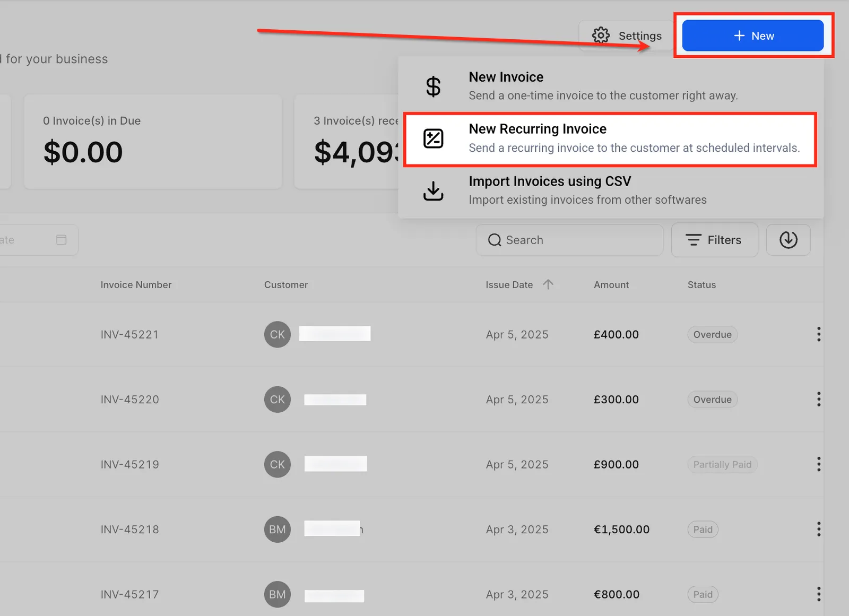This screenshot has height=616, width=849.
Task: Click Paid status badge for INV-45218
Action: (703, 529)
